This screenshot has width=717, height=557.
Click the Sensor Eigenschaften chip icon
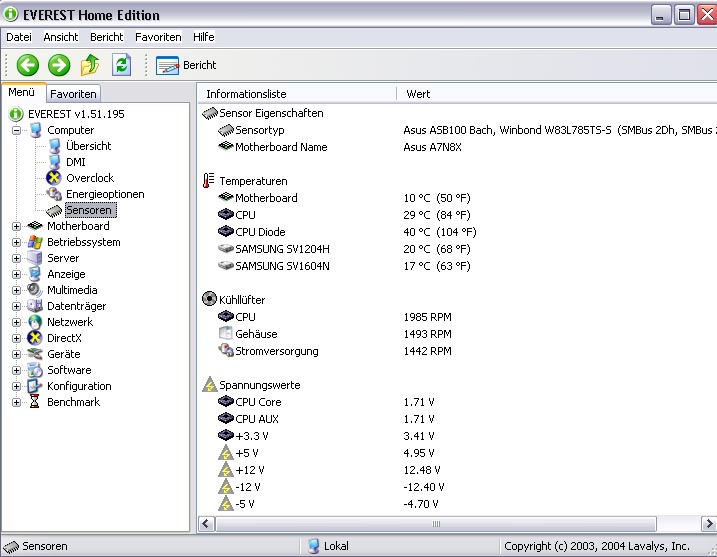[210, 113]
